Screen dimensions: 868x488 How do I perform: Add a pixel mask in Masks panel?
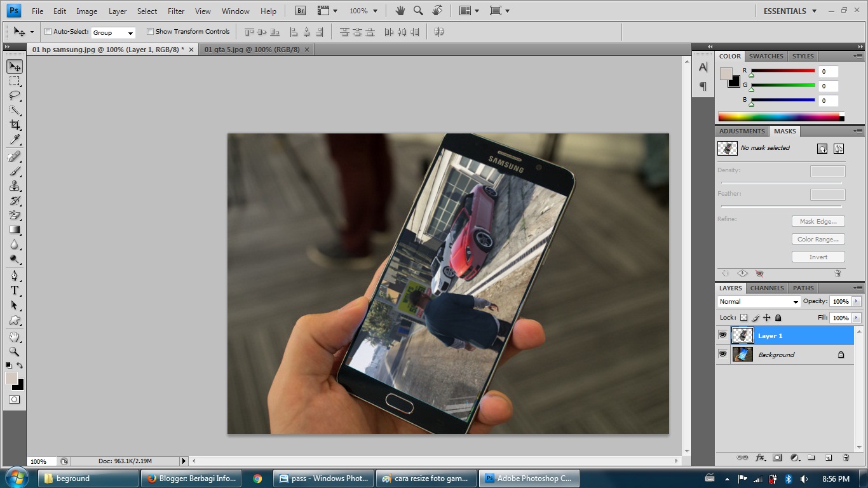[x=822, y=149]
